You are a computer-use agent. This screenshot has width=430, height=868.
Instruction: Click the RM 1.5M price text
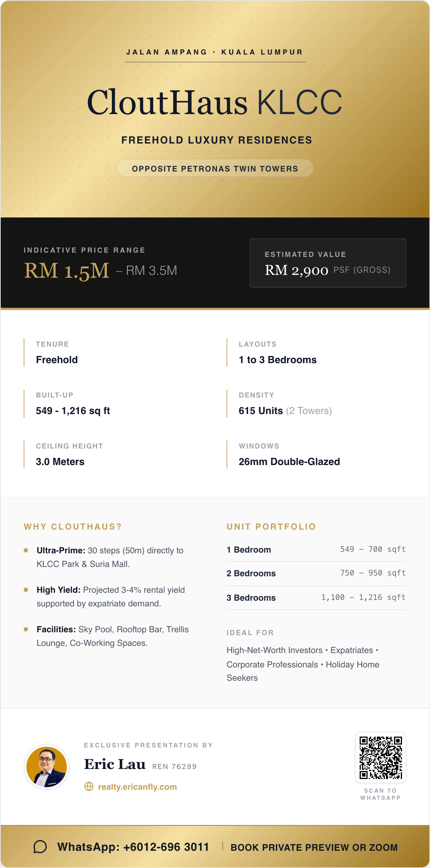point(67,271)
